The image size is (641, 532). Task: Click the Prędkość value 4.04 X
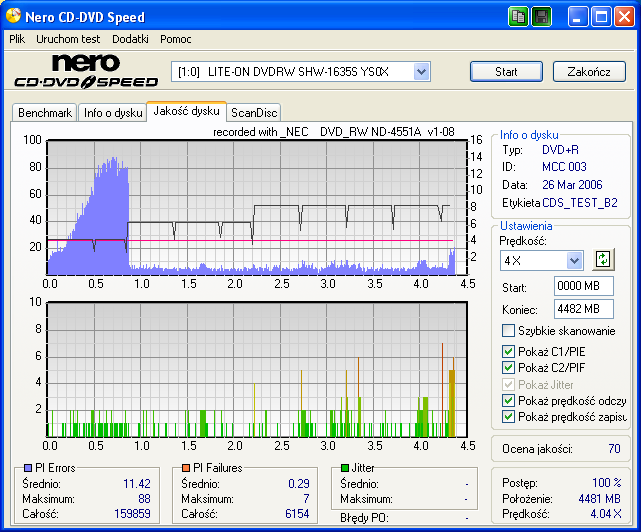pyautogui.click(x=606, y=514)
